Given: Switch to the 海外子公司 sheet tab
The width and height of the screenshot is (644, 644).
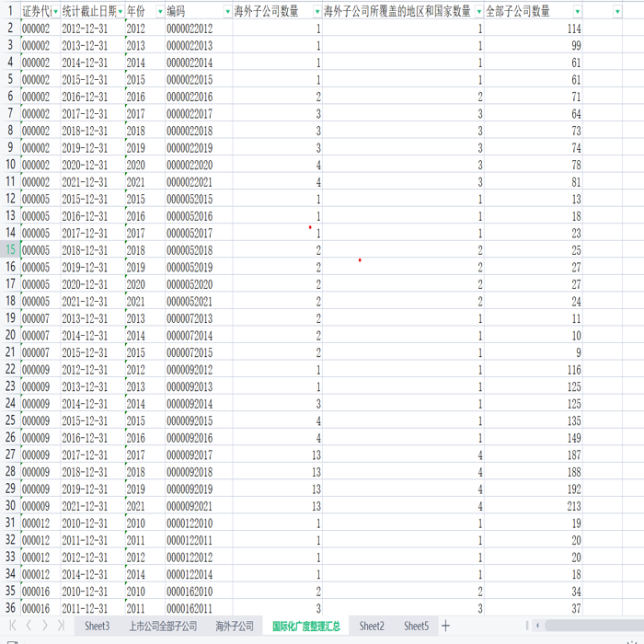Looking at the screenshot, I should click(235, 626).
